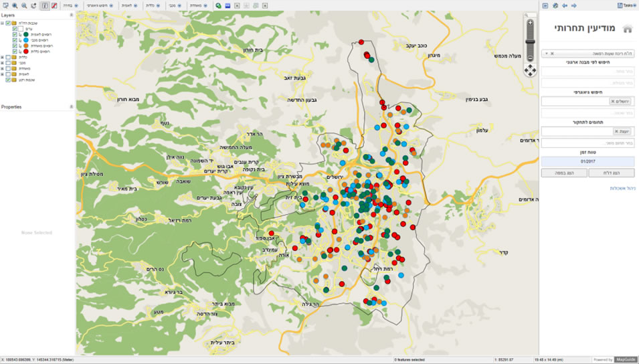This screenshot has height=364, width=639.
Task: Click the green globe toolbar icon
Action: coord(218,5)
